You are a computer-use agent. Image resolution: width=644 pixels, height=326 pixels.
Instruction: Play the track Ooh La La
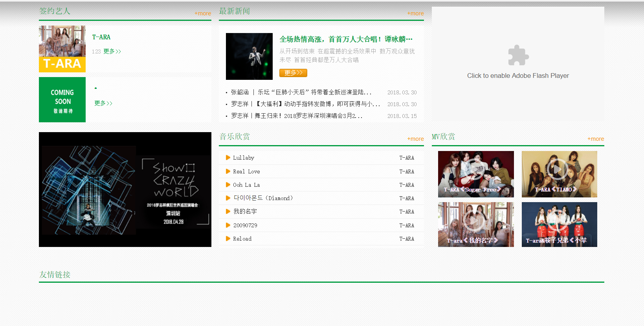[x=228, y=185]
